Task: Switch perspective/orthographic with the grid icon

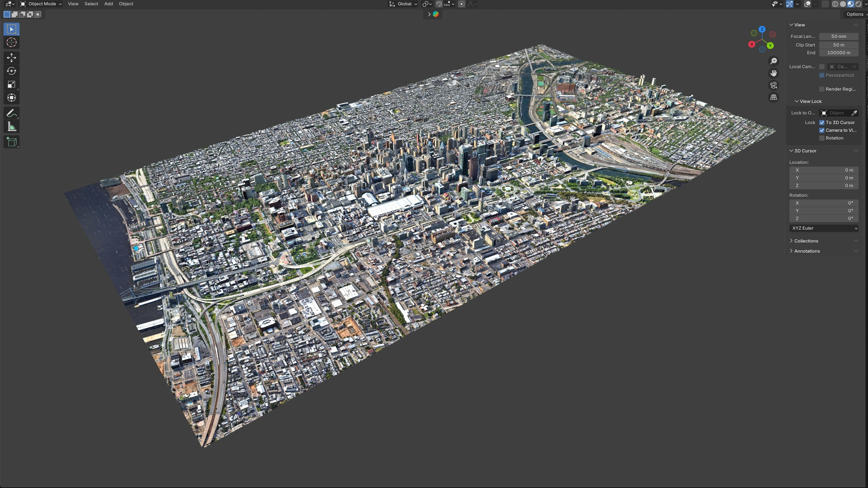Action: click(x=773, y=98)
